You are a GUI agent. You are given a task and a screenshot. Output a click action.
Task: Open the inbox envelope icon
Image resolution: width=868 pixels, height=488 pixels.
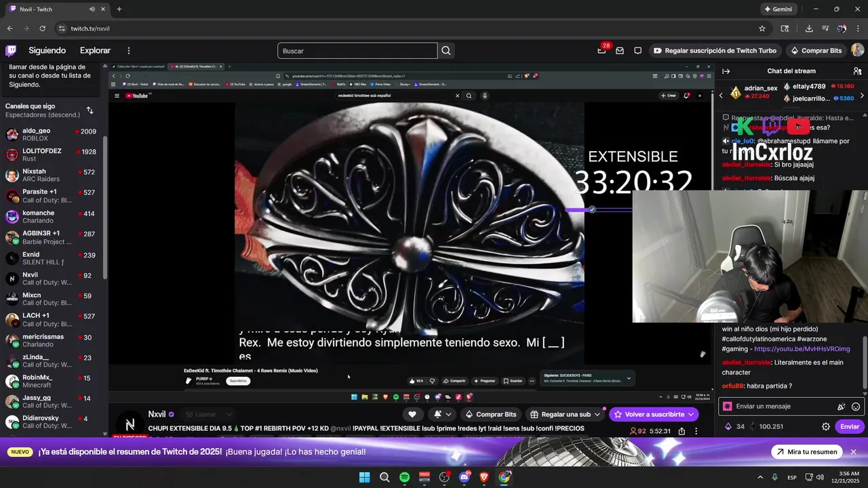tap(620, 51)
